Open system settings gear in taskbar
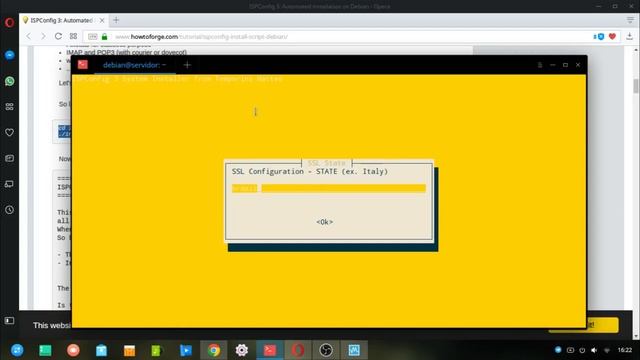This screenshot has height=360, width=640. [x=242, y=350]
